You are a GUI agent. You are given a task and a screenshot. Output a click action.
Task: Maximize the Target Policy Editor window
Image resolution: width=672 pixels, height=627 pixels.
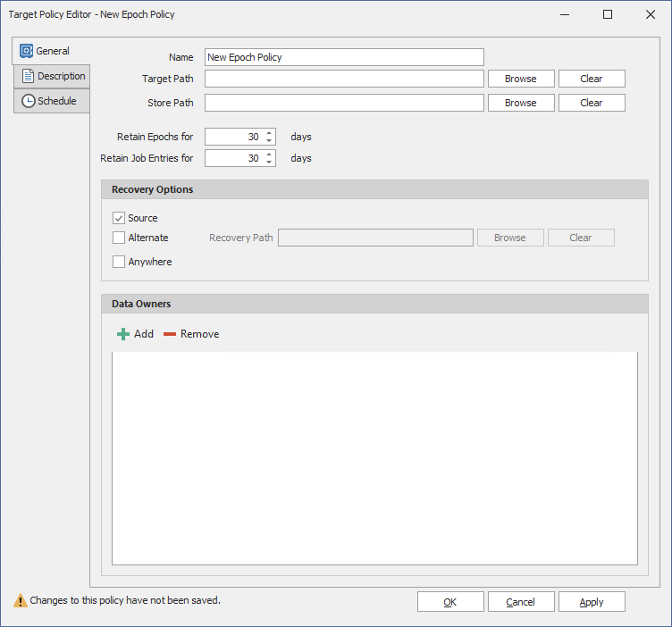pos(608,14)
